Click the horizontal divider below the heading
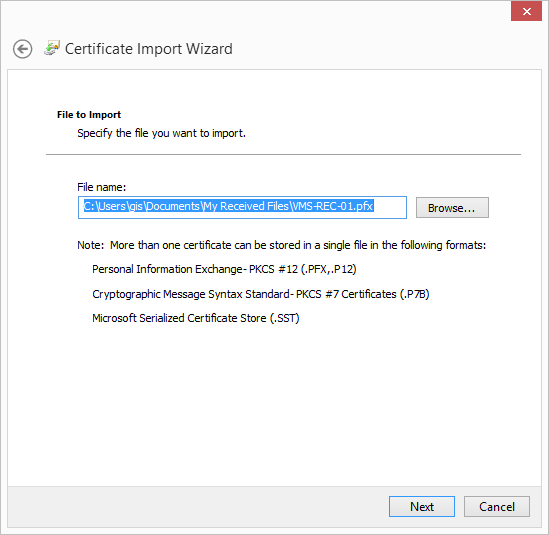This screenshot has height=535, width=549. 283,154
